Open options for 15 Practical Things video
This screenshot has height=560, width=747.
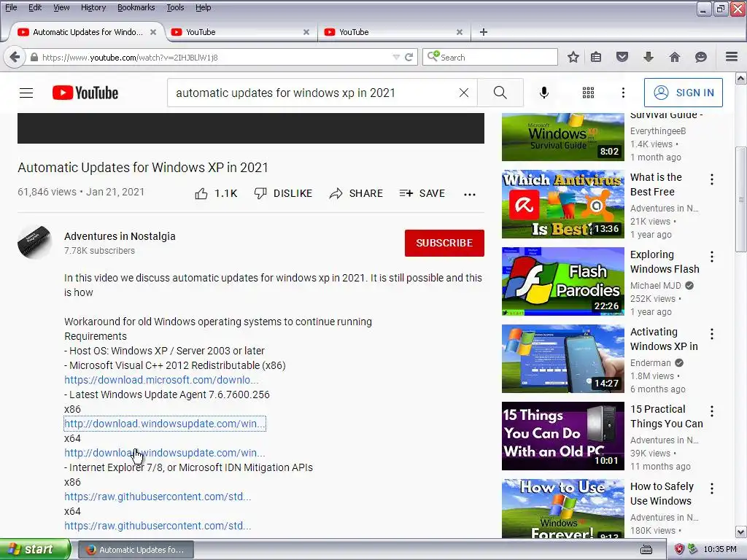pos(712,411)
